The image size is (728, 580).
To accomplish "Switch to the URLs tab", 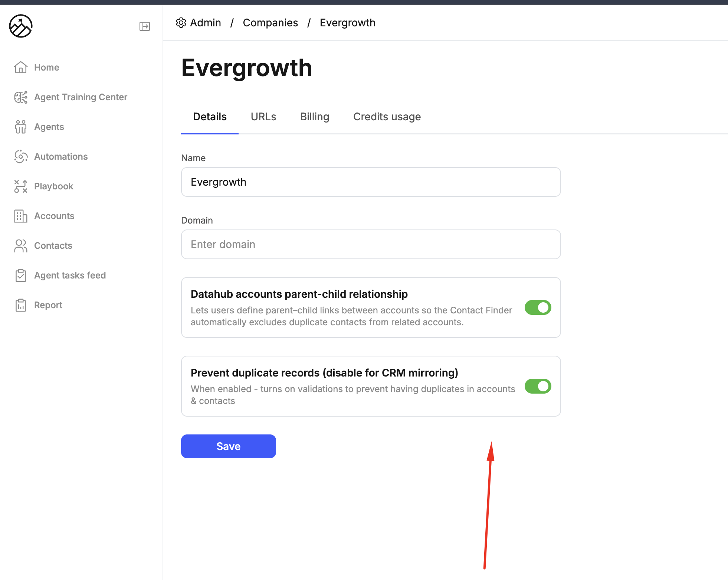I will pyautogui.click(x=263, y=117).
